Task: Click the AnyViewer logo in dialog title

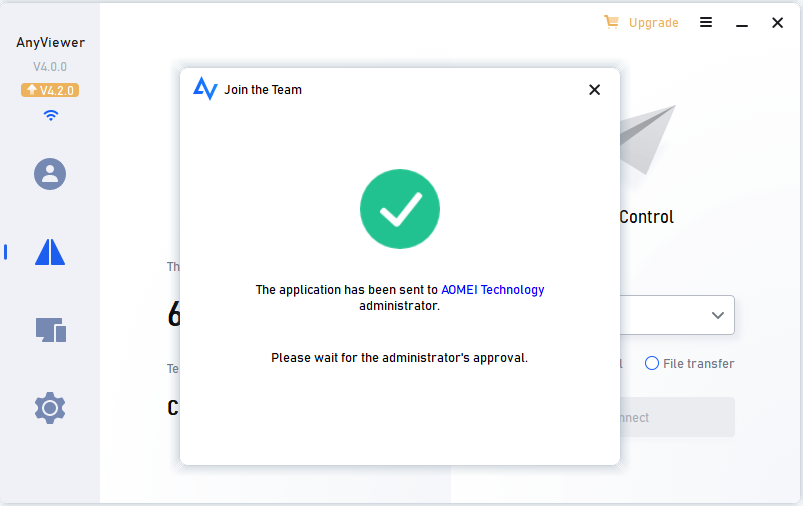Action: pyautogui.click(x=205, y=89)
